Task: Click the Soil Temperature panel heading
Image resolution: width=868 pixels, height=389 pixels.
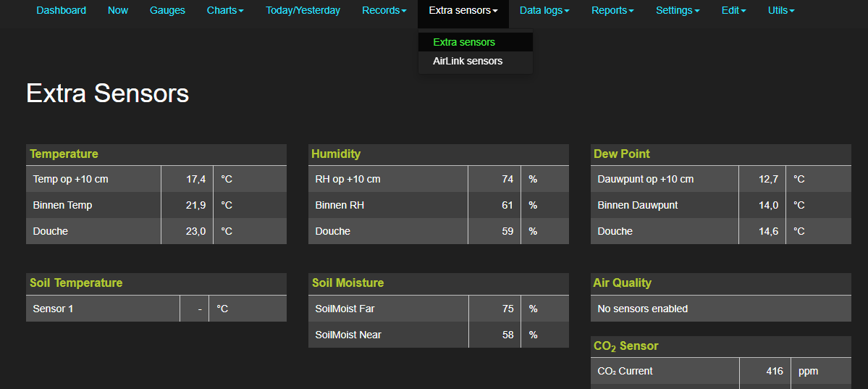Action: [76, 283]
